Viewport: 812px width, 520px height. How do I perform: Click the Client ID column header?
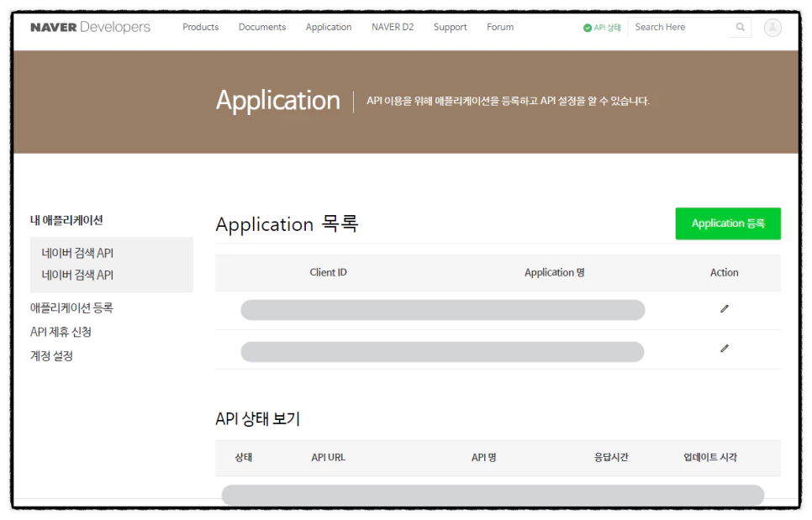(x=329, y=273)
